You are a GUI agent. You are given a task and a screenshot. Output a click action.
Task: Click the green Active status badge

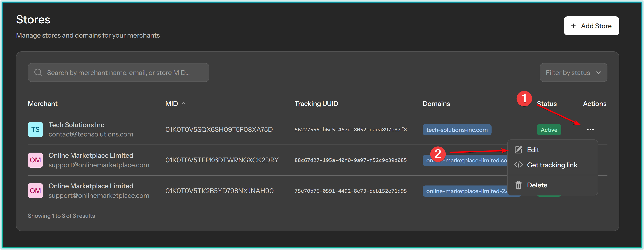coord(549,130)
